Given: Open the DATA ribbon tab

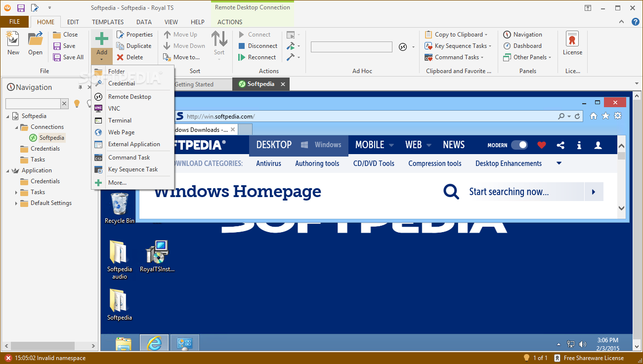Looking at the screenshot, I should (144, 22).
